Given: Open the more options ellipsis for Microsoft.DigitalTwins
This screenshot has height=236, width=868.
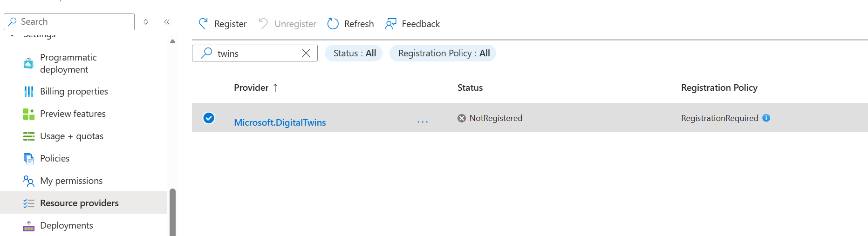Looking at the screenshot, I should coord(423,122).
